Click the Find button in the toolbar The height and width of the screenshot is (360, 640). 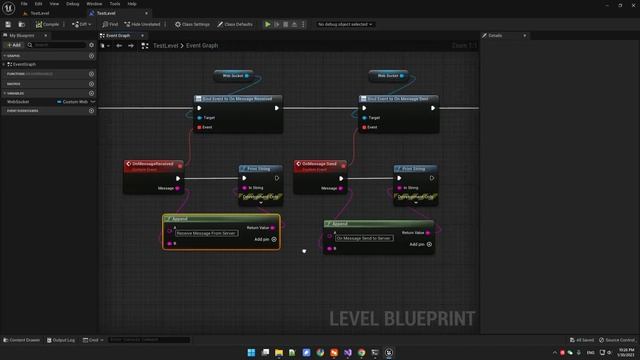tap(110, 24)
